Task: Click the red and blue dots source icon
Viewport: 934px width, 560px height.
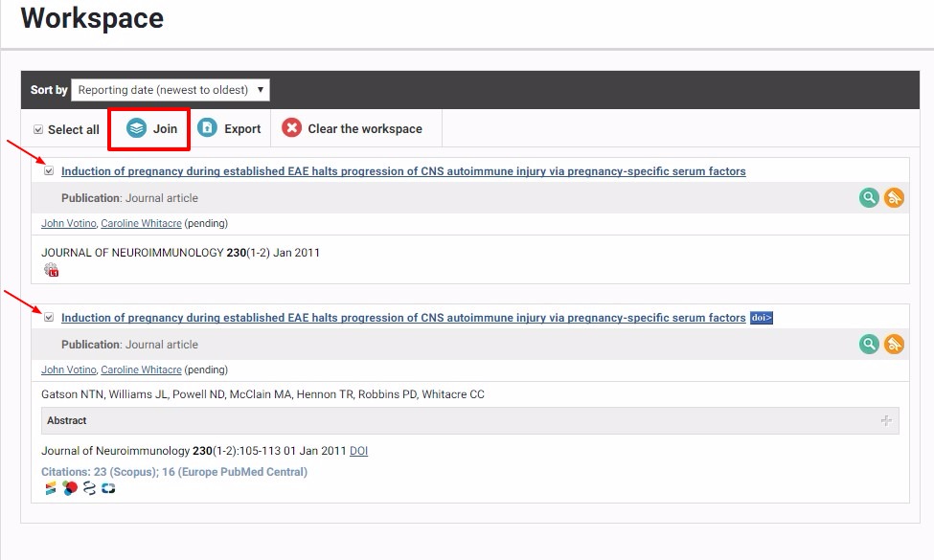Action: click(x=70, y=488)
